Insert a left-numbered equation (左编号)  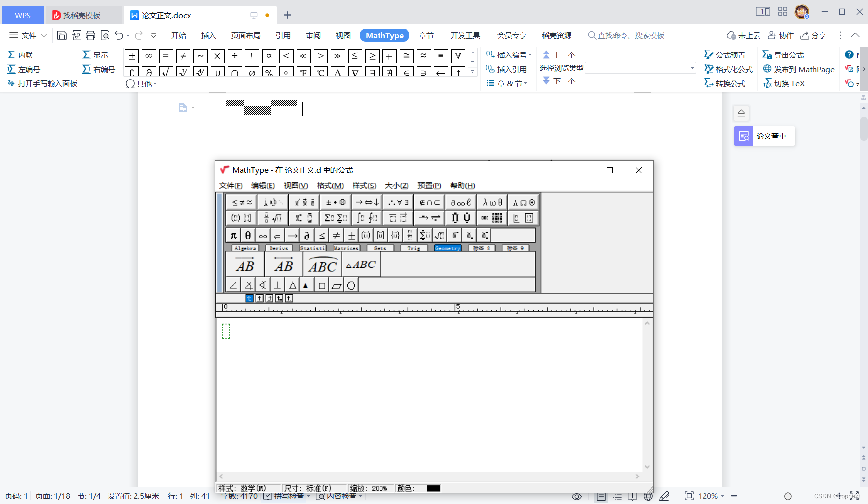(x=24, y=69)
